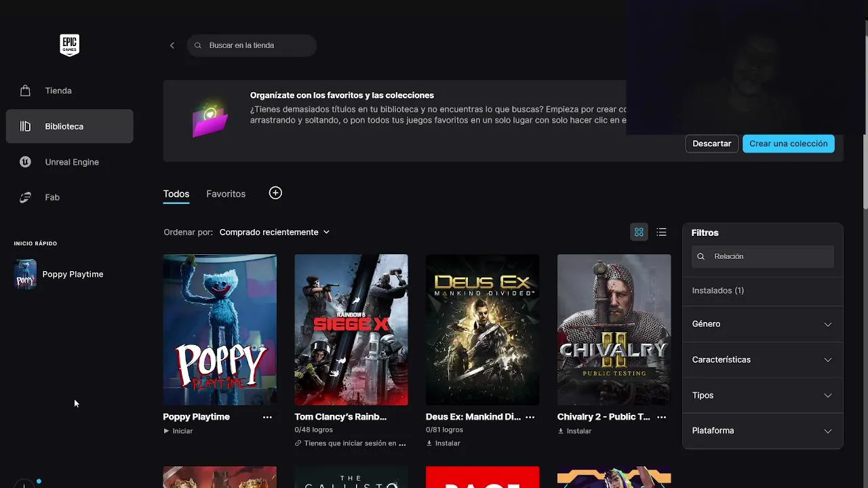Filter by Instalados (1)
The width and height of the screenshot is (868, 488).
pyautogui.click(x=718, y=291)
